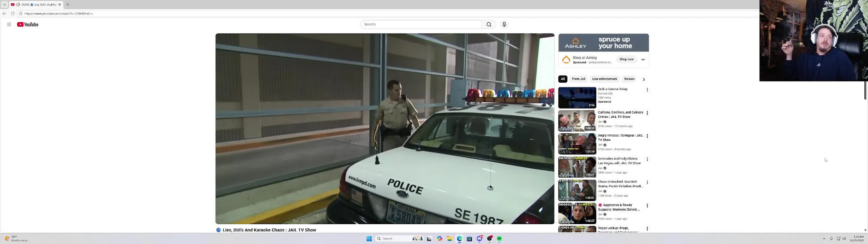The width and height of the screenshot is (868, 244).
Task: Click into the YouTube search field
Action: click(421, 24)
